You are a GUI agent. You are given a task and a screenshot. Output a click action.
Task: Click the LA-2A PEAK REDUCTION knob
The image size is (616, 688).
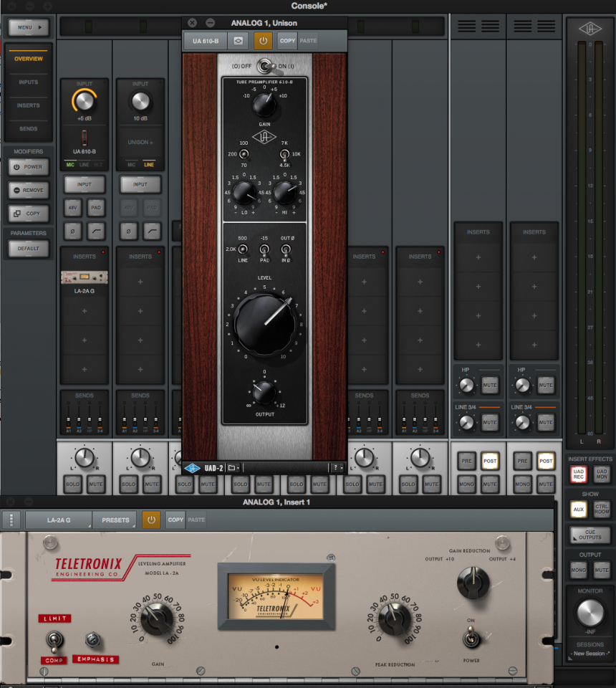[394, 618]
